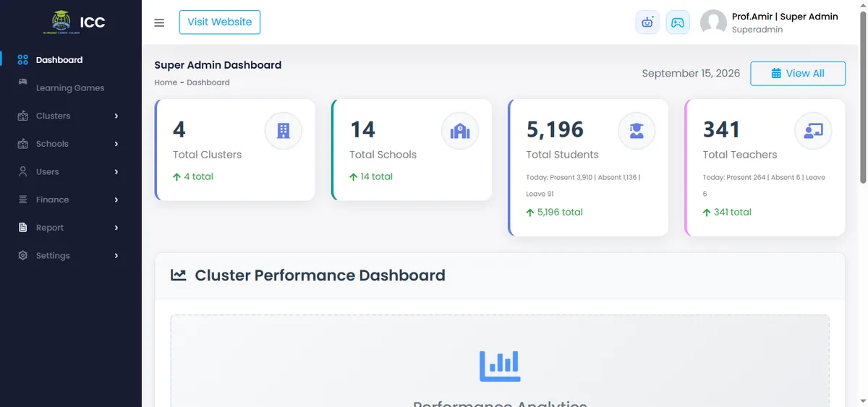Expand the Users menu chevron

tap(116, 171)
